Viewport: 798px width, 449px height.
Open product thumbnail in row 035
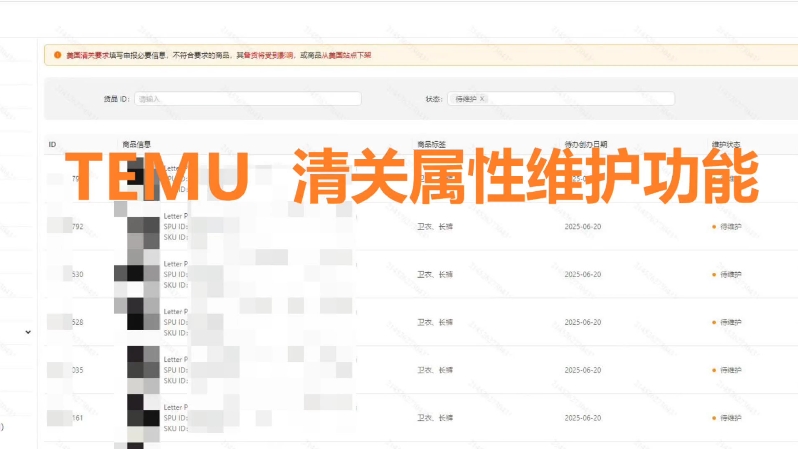click(x=143, y=370)
